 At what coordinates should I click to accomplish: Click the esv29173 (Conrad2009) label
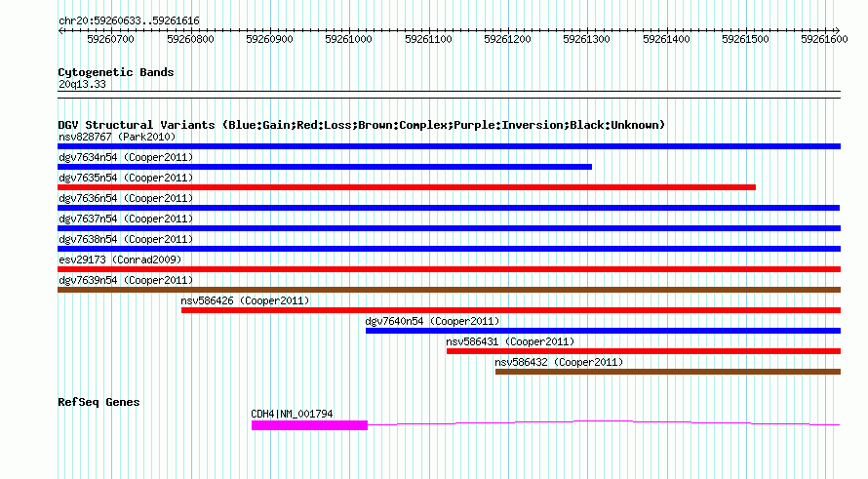coord(120,259)
